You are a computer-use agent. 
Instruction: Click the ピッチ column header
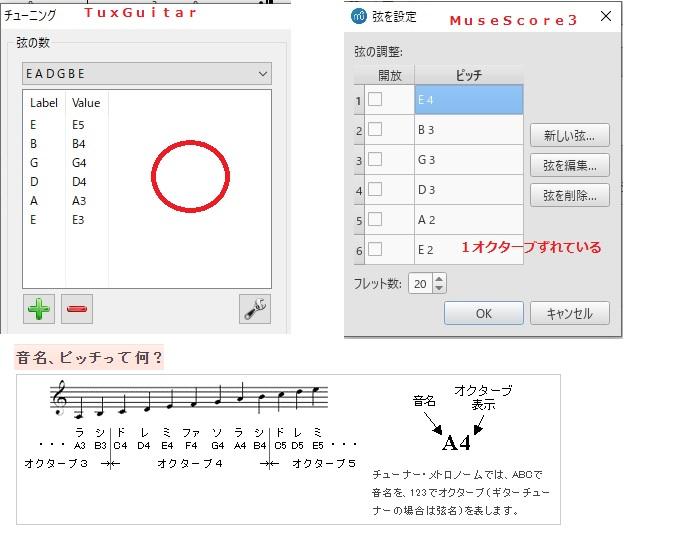click(469, 75)
